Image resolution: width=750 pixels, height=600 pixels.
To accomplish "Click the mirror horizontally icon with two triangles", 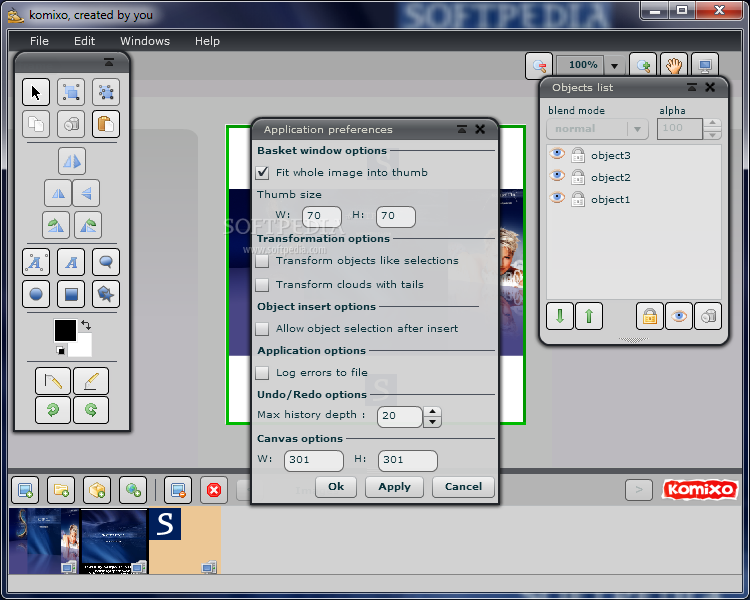I will click(72, 161).
